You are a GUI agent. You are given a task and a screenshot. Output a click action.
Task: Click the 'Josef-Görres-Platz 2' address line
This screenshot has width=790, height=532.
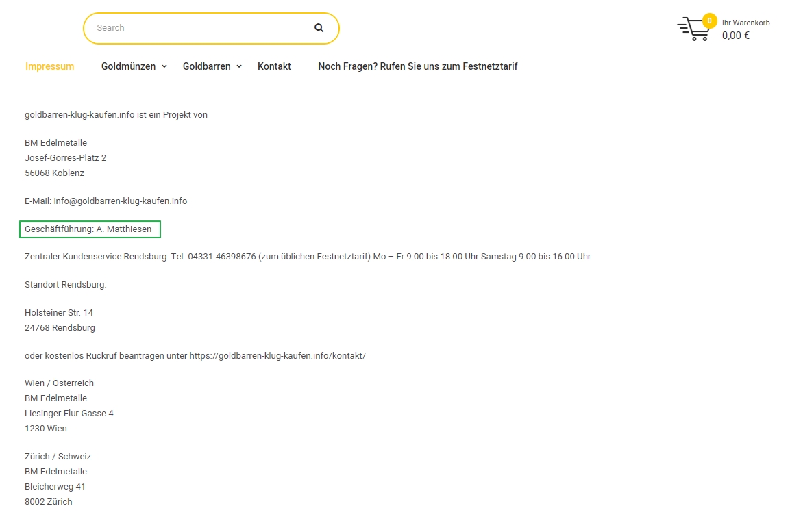tap(66, 158)
